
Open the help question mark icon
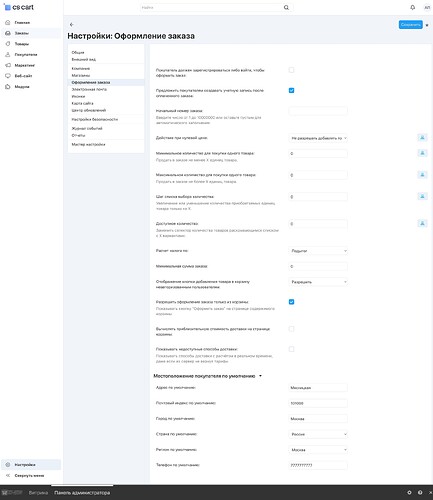420,492
